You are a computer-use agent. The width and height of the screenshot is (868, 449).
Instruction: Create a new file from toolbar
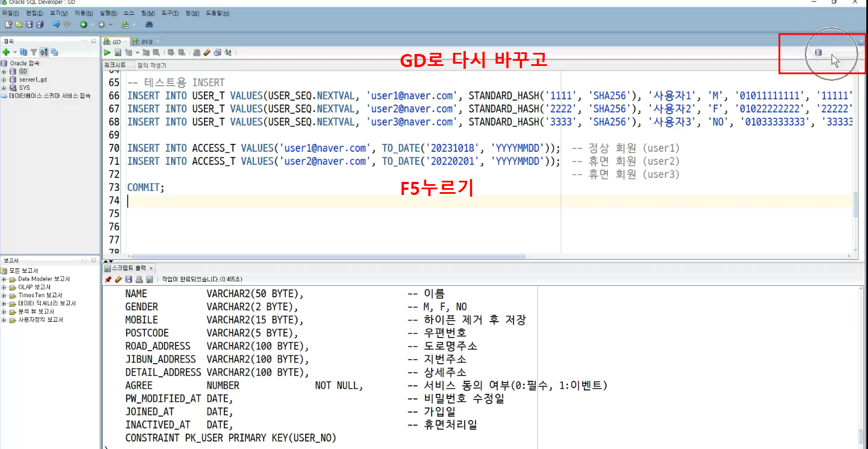tap(8, 24)
